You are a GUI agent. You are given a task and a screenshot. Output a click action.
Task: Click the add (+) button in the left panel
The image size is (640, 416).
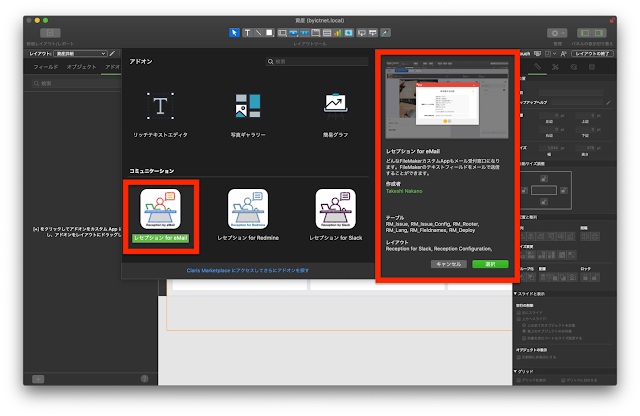(38, 379)
